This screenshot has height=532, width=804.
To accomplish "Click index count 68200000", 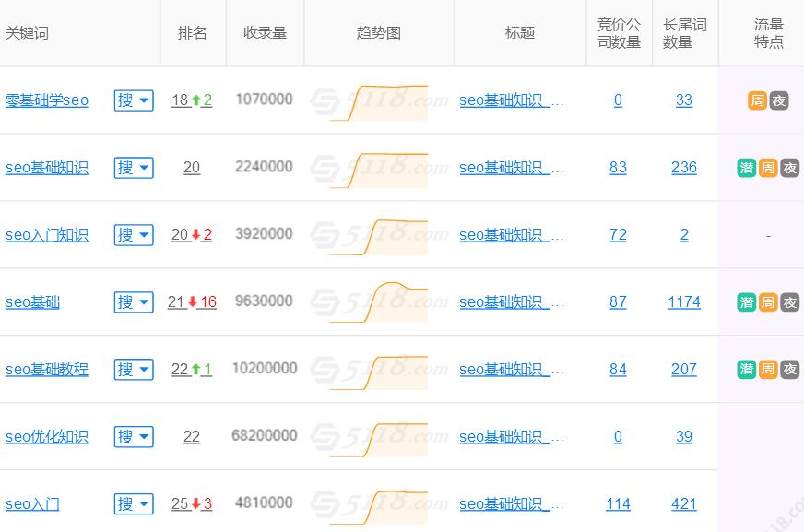I will (265, 435).
